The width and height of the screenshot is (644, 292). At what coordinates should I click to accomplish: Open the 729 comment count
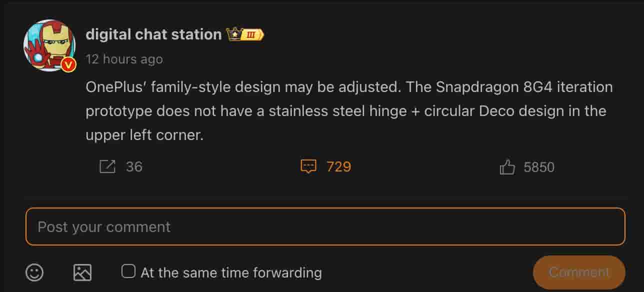pos(339,166)
